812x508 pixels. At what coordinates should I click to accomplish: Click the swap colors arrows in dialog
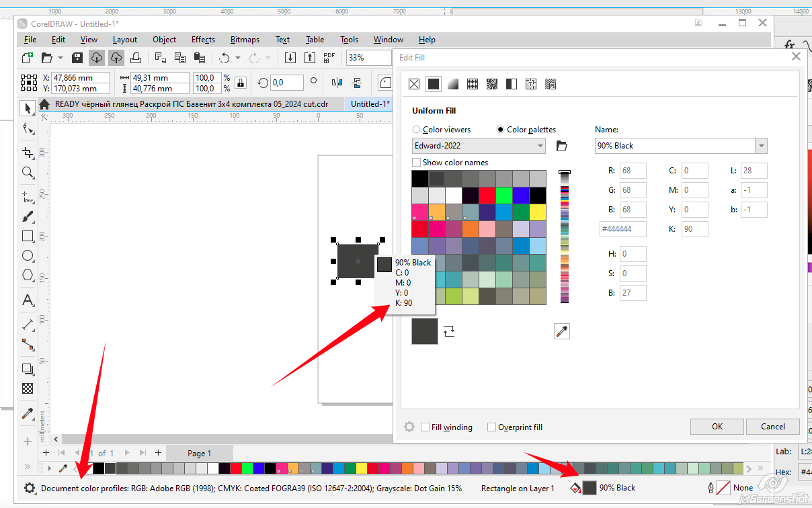pos(449,331)
